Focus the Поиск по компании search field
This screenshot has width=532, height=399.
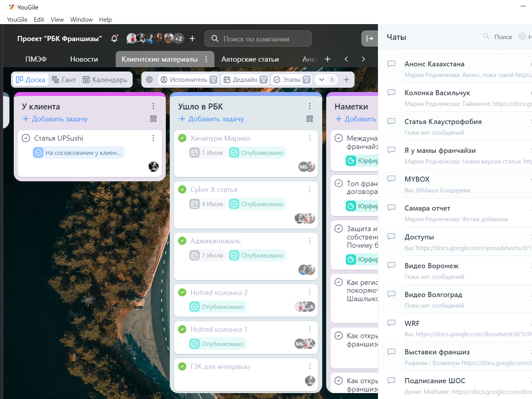point(258,38)
